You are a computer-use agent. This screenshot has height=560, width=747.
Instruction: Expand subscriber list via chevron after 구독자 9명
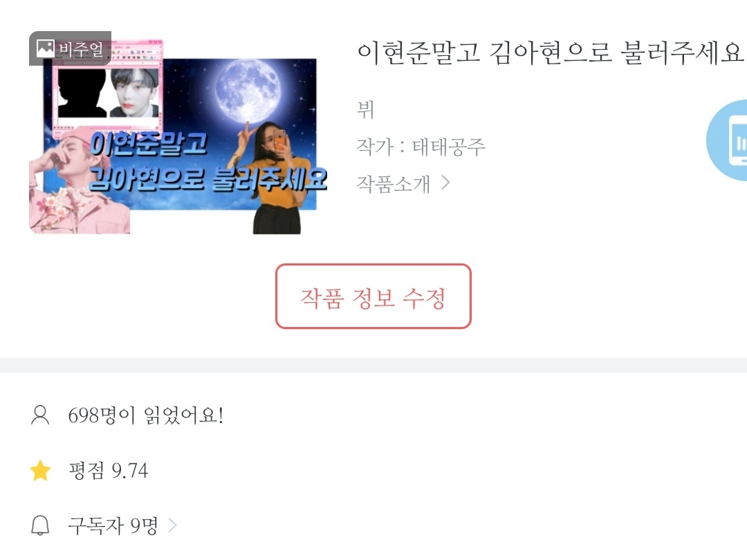tap(172, 525)
